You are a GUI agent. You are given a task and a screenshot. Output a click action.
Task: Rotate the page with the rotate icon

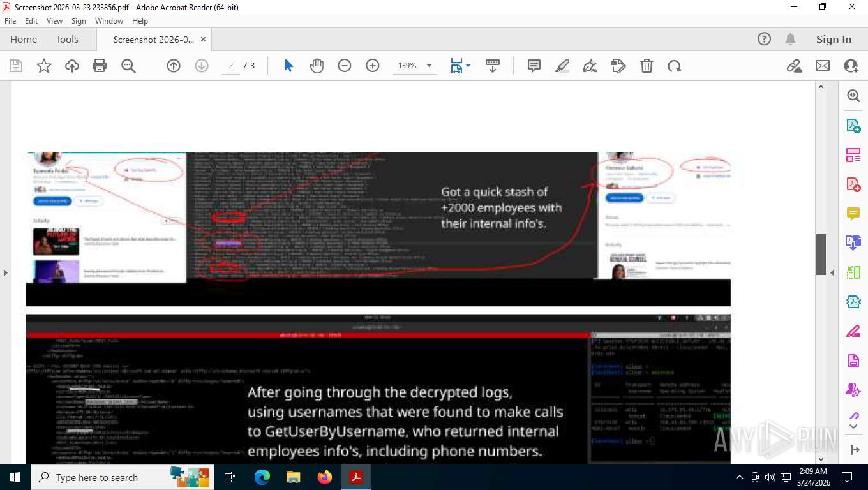(675, 66)
